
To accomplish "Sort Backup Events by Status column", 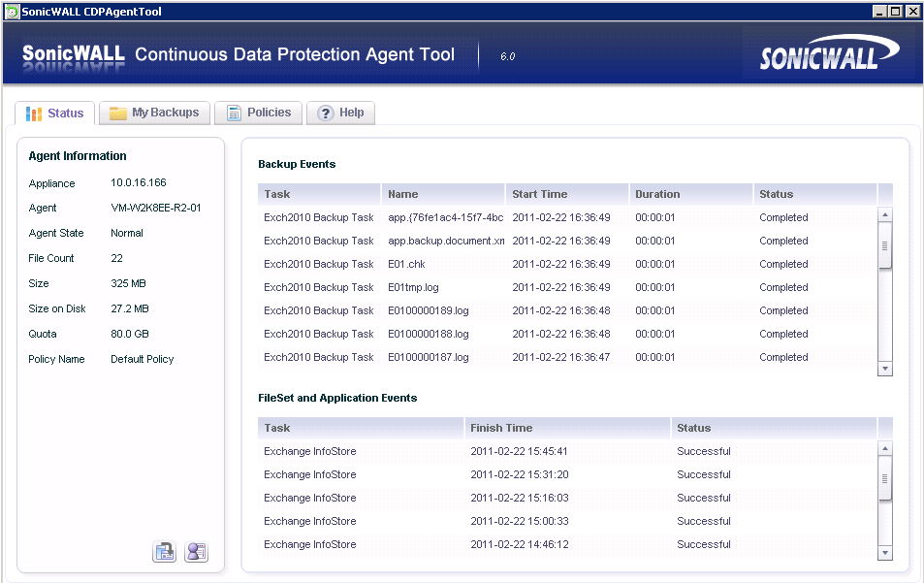I will tap(815, 194).
